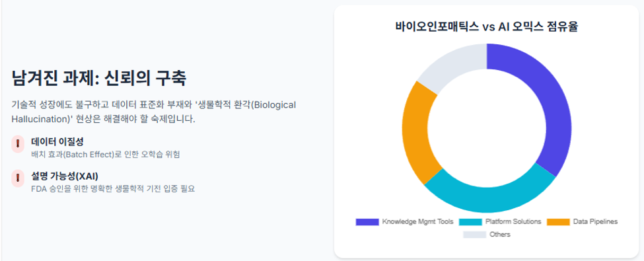Screen dimensions: 644x261
Task: Toggle the Knowledge Mgmt Tools legend item
Action: coord(404,222)
